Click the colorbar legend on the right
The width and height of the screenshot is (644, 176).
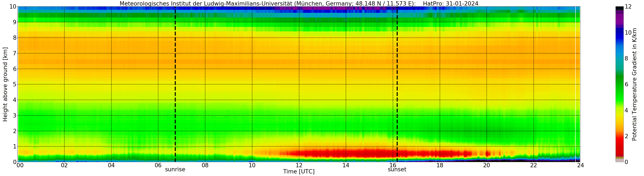619,84
